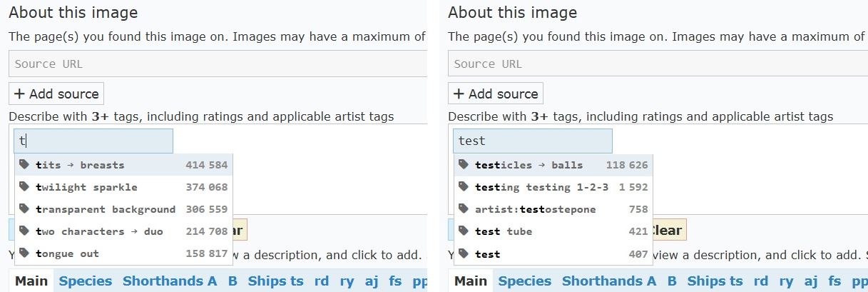
Task: Select the test tube autocomplete suggestion text
Action: coord(504,231)
